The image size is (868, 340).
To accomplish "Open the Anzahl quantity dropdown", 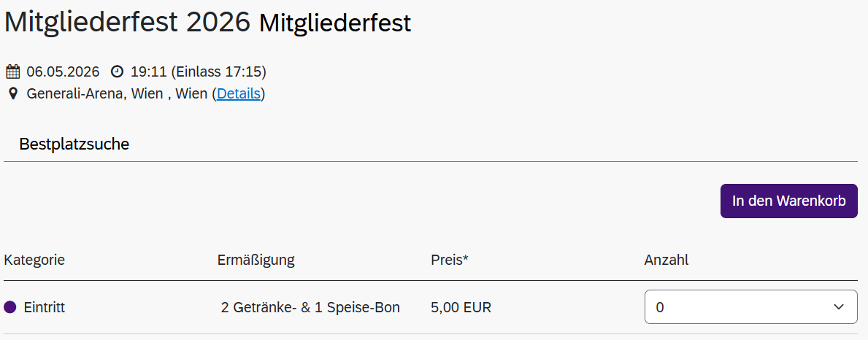I will coord(750,307).
